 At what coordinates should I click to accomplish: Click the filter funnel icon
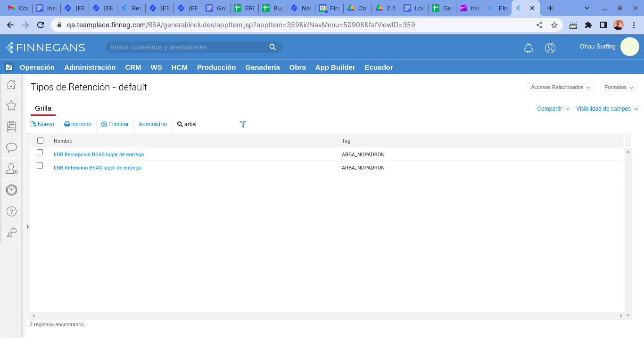coord(243,124)
